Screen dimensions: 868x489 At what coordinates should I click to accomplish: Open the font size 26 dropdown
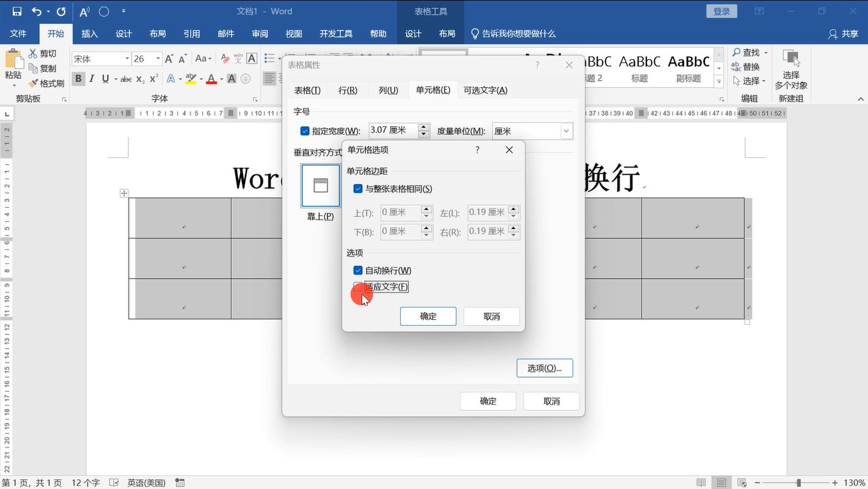158,59
